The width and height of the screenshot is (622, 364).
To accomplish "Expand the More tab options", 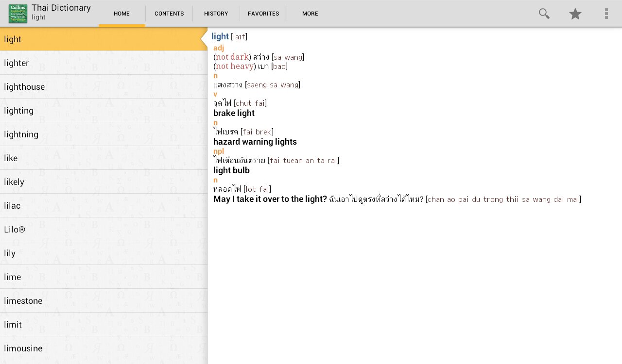I will pyautogui.click(x=310, y=14).
